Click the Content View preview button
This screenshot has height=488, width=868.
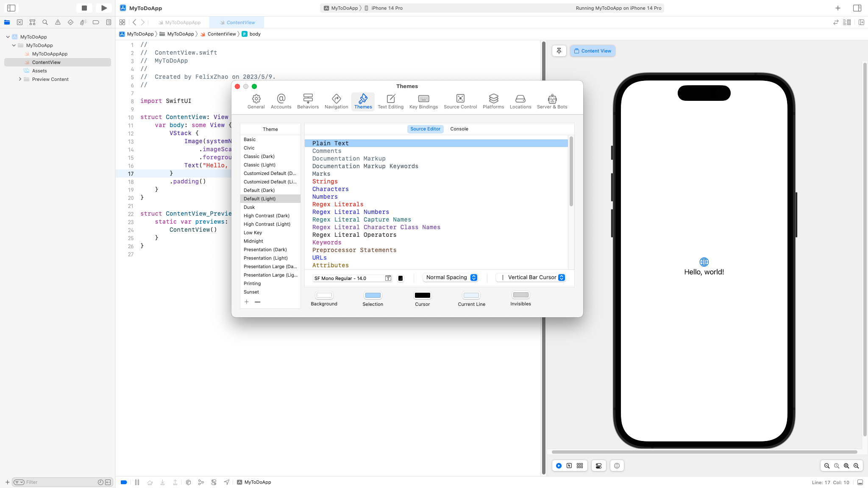coord(593,51)
